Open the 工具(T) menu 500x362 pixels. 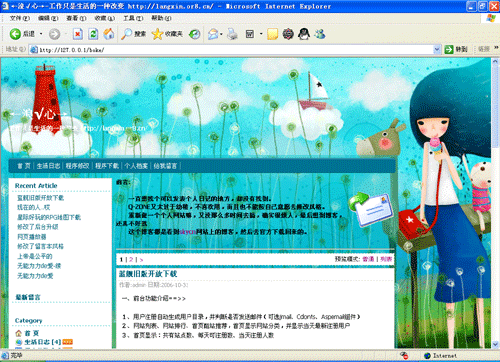coord(133,18)
